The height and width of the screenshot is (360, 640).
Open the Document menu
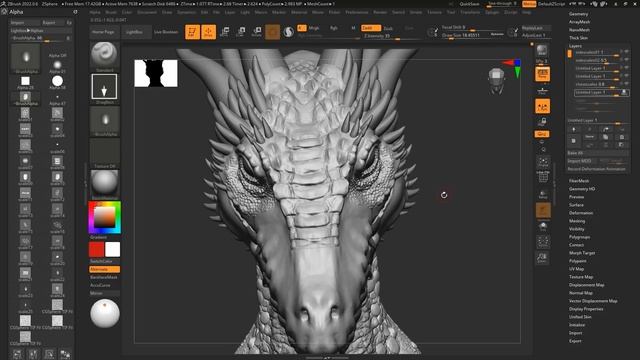tap(147, 12)
